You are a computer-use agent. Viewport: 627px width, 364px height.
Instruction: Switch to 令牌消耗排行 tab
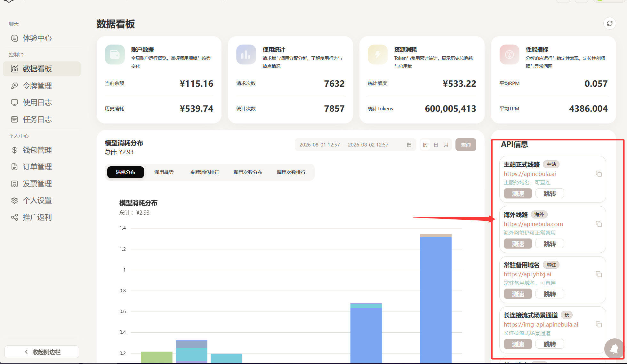click(x=205, y=172)
